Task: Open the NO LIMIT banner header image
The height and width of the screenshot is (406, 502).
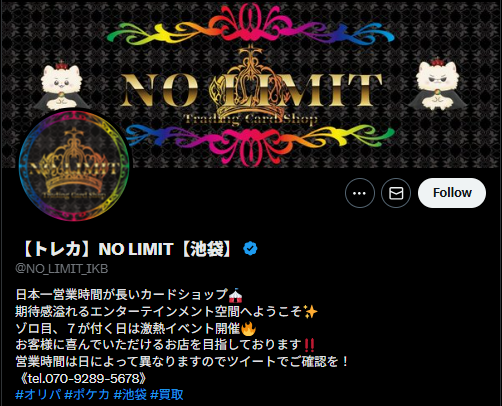Action: 251,84
